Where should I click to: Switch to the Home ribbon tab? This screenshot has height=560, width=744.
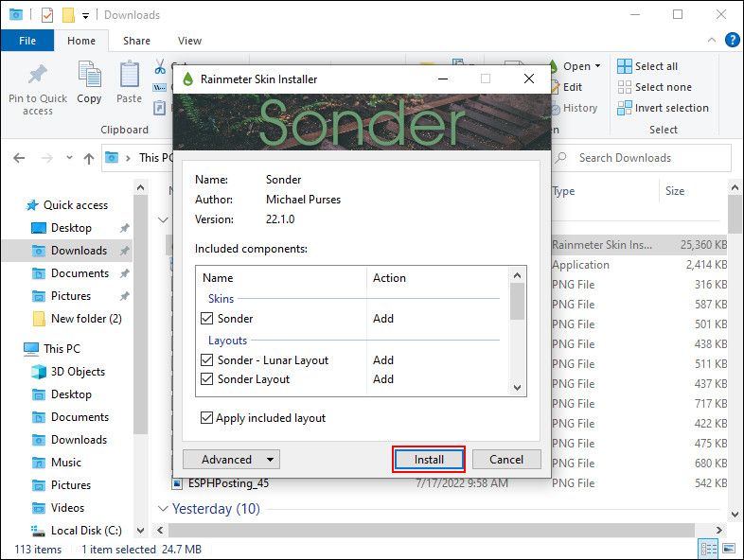pyautogui.click(x=81, y=41)
